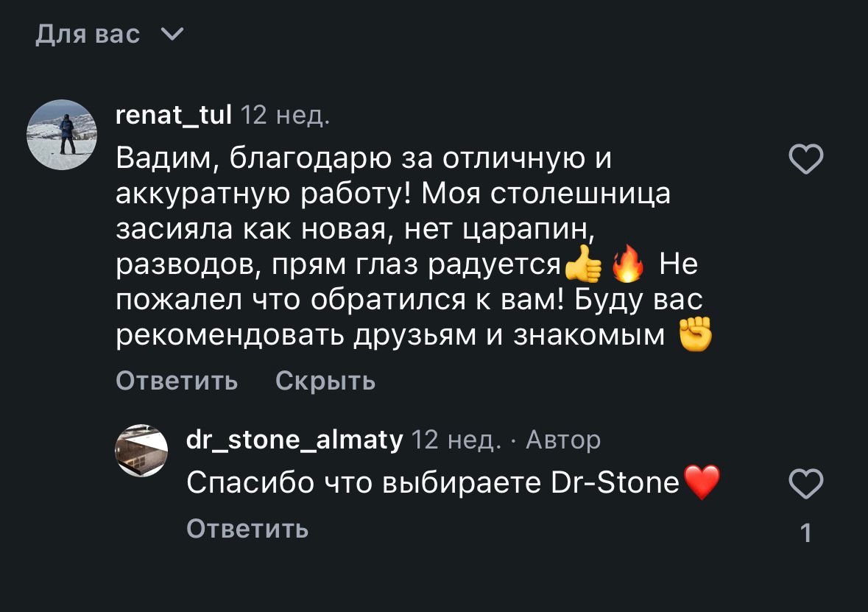Reply to renat_tul via Ответить

[x=176, y=381]
